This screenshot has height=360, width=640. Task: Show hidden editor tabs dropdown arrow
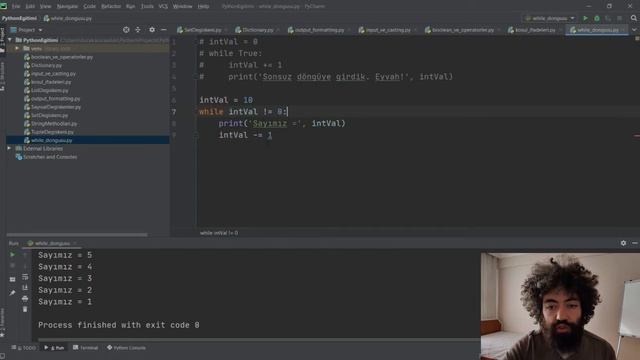click(634, 30)
